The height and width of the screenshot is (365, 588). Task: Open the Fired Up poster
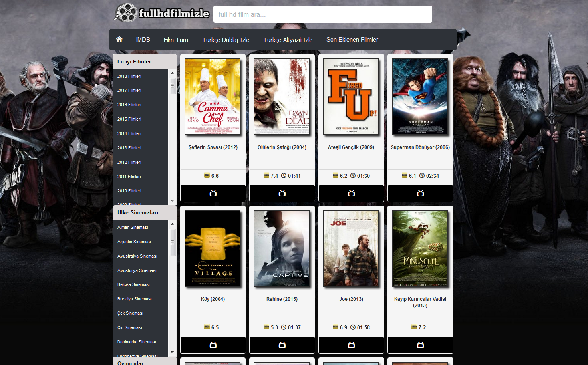point(351,97)
